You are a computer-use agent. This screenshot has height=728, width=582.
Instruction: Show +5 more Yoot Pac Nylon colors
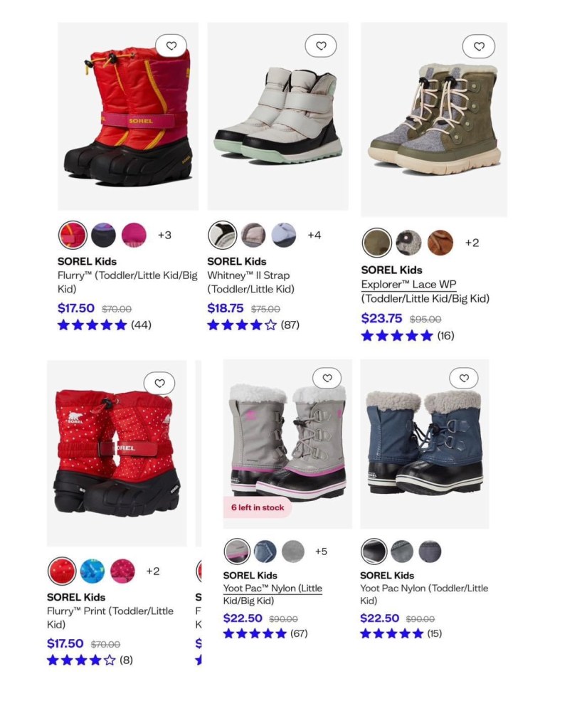[x=321, y=551]
